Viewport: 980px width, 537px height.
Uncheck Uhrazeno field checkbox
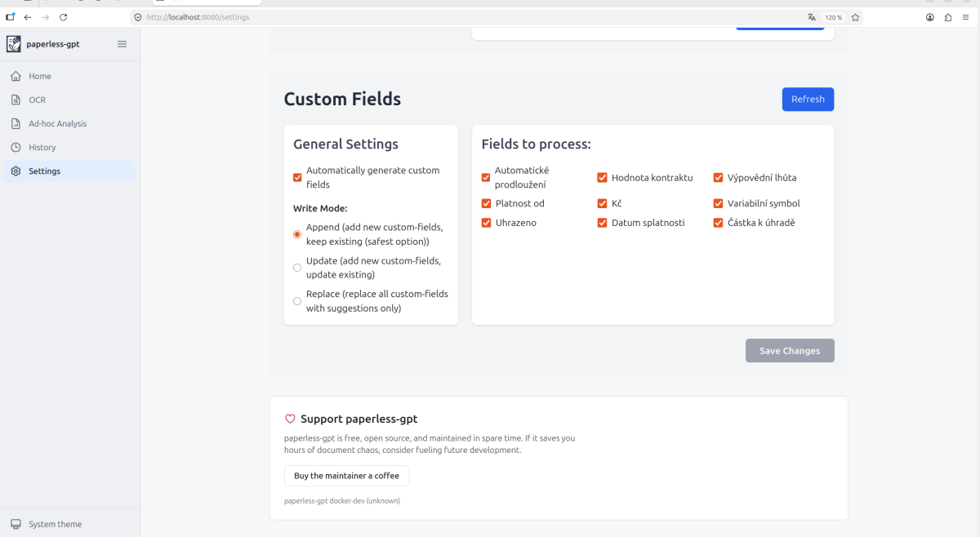tap(487, 223)
